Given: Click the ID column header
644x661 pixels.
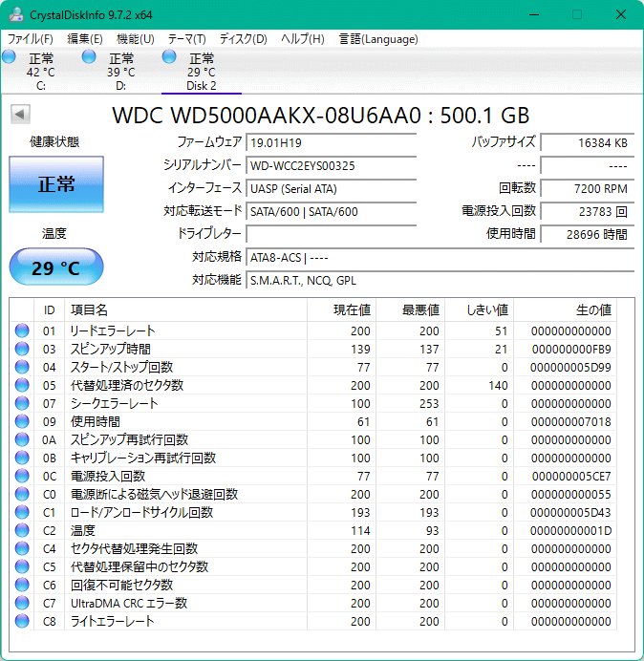Looking at the screenshot, I should [x=50, y=310].
